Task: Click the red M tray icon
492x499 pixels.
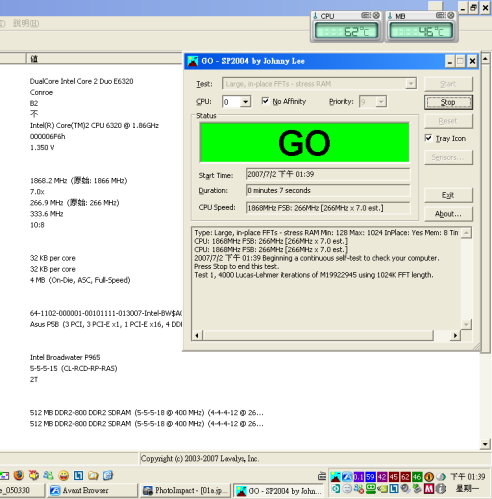Action: pyautogui.click(x=429, y=489)
